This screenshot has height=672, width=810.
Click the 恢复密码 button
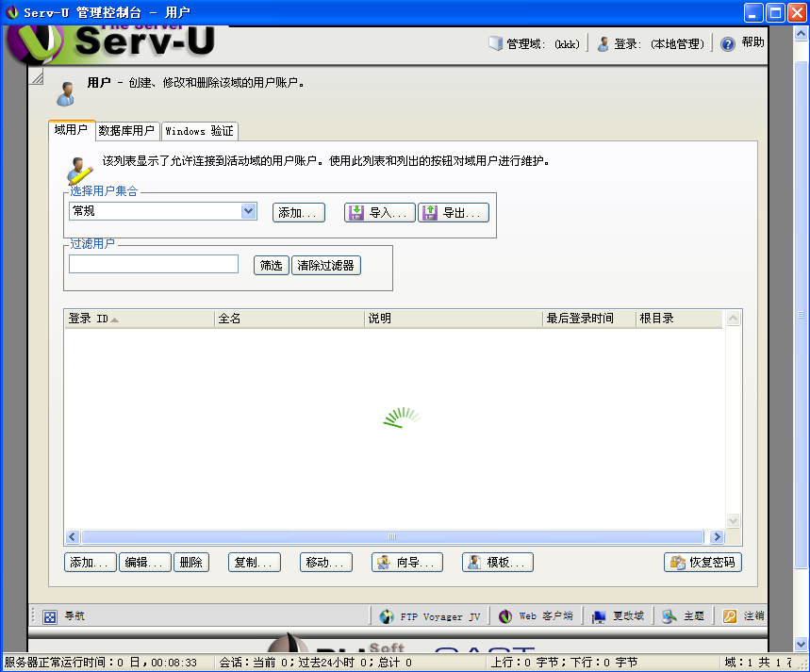tap(703, 562)
